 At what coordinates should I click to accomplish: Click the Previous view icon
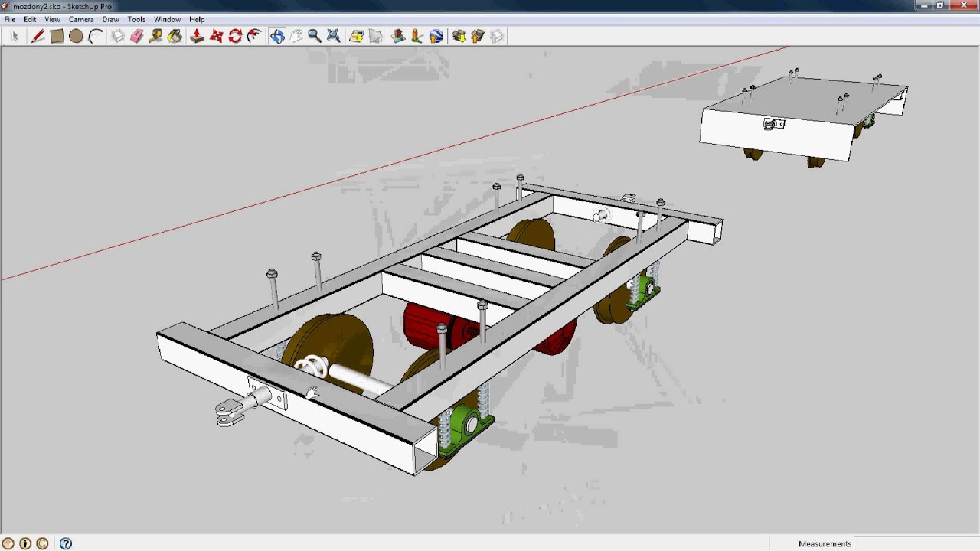click(356, 36)
